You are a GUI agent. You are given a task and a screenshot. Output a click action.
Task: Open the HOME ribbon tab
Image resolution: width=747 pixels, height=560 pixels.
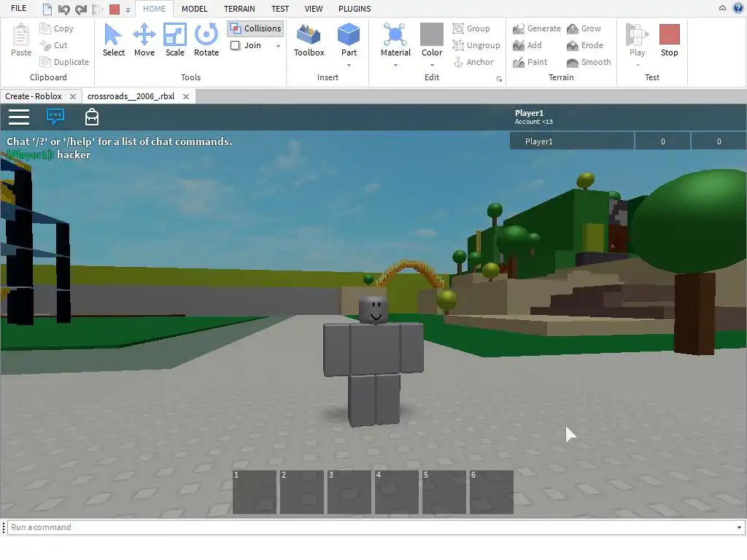(x=155, y=9)
